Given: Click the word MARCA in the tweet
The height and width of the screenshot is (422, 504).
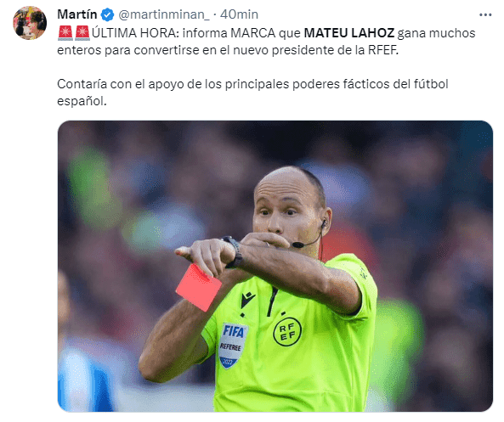Looking at the screenshot, I should pyautogui.click(x=253, y=33).
